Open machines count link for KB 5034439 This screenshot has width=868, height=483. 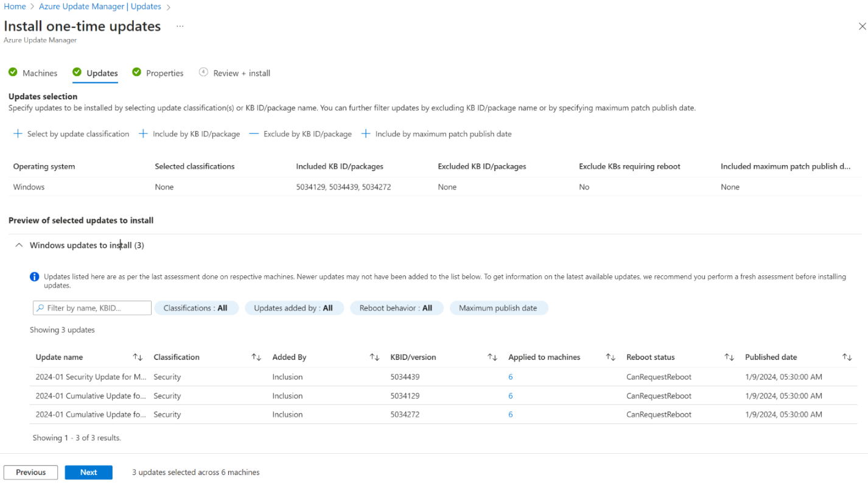tap(511, 377)
